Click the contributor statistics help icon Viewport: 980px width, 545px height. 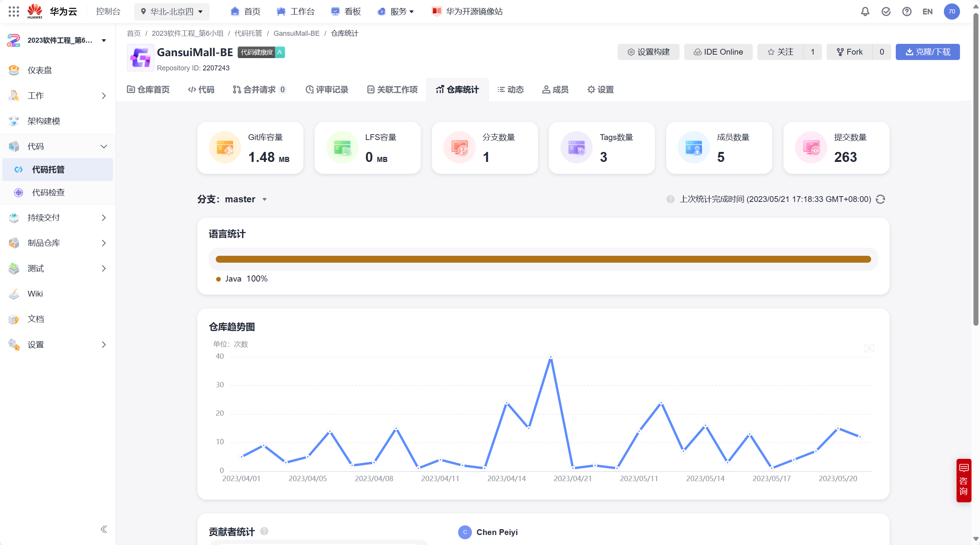click(264, 531)
